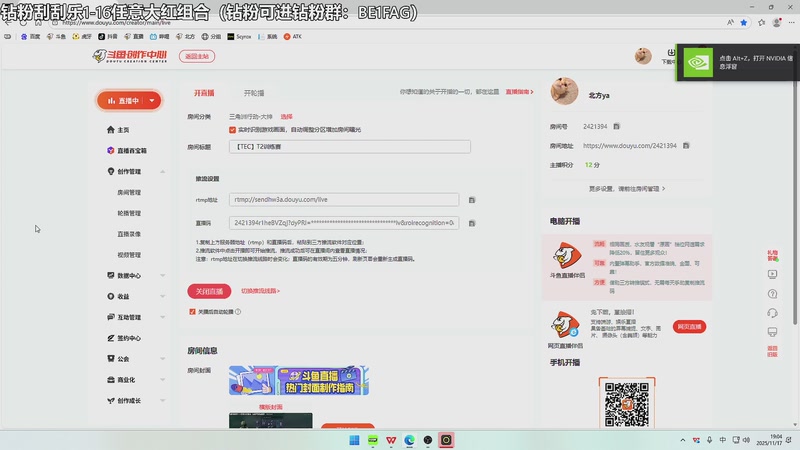Toggle the 实时识别游戏画面 checkbox
The image size is (800, 450).
(x=233, y=130)
